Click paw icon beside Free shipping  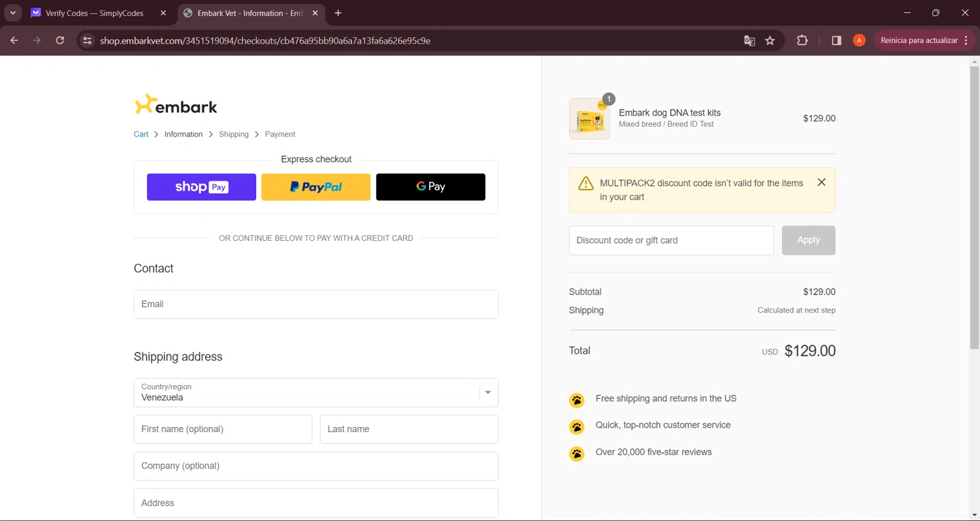tap(577, 400)
